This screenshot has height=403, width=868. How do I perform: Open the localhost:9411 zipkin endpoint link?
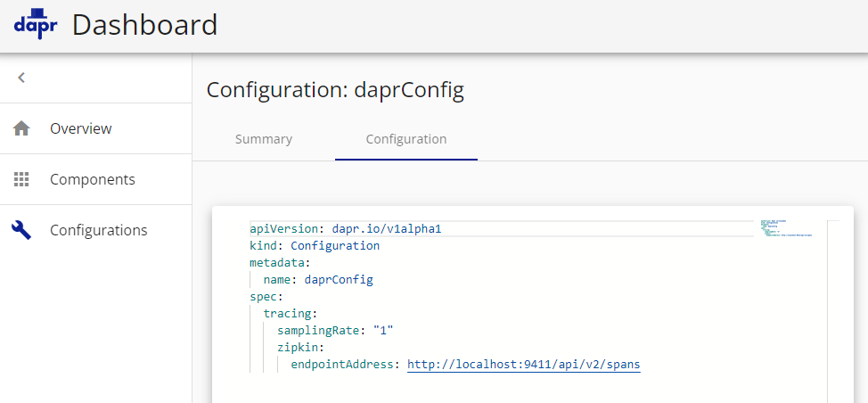(523, 364)
